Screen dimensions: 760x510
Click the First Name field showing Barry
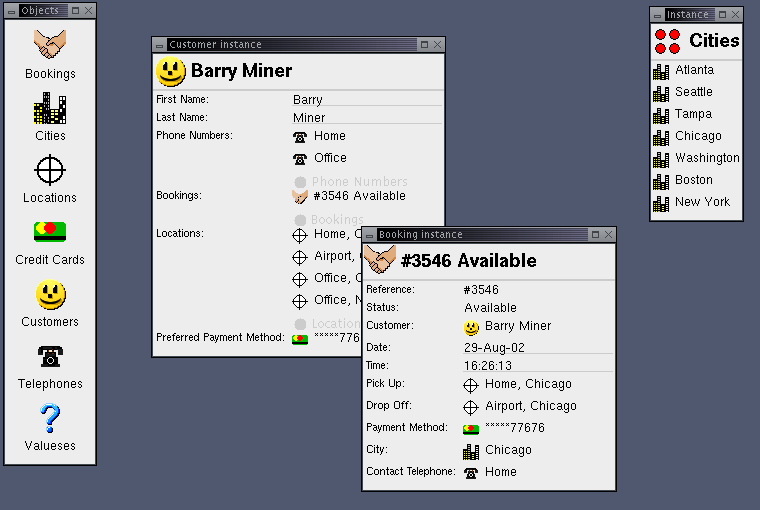click(x=366, y=100)
